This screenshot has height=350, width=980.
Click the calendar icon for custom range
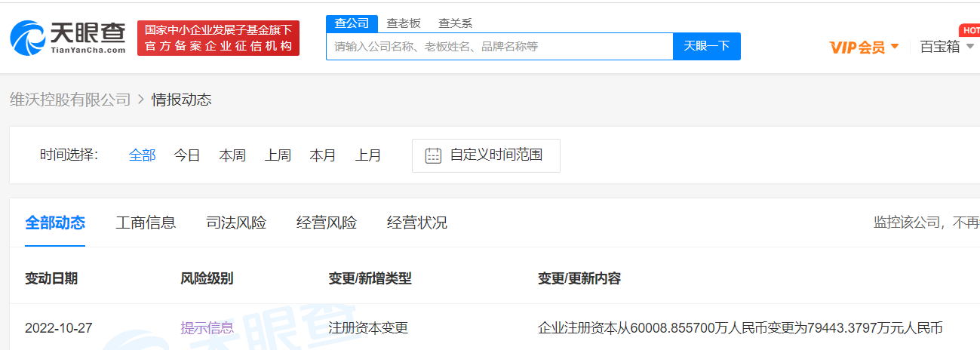tap(433, 155)
